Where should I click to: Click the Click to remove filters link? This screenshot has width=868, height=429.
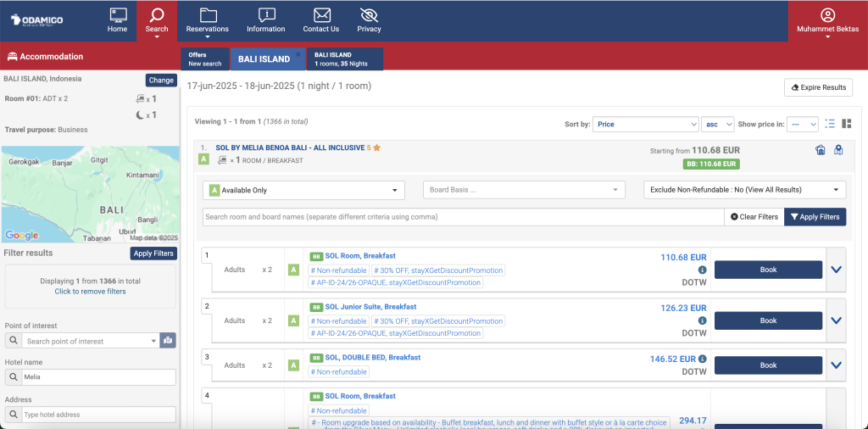pos(90,291)
